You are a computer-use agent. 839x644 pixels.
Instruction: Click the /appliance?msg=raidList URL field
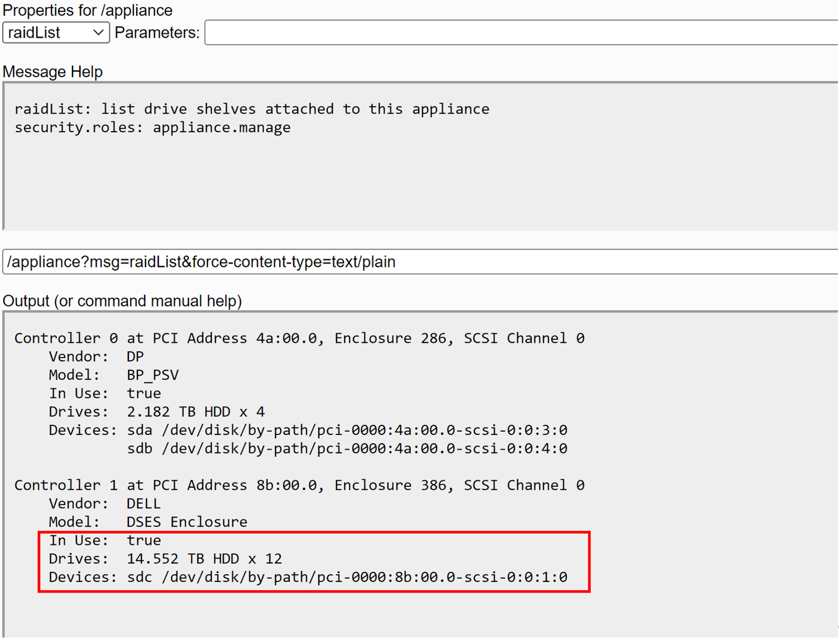point(421,262)
